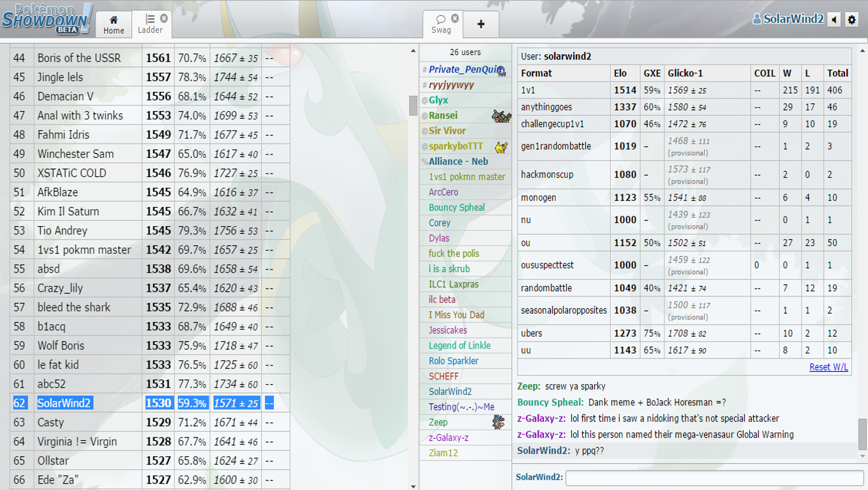Image resolution: width=868 pixels, height=490 pixels.
Task: Click the Pokémon Showdown logo
Action: [47, 19]
